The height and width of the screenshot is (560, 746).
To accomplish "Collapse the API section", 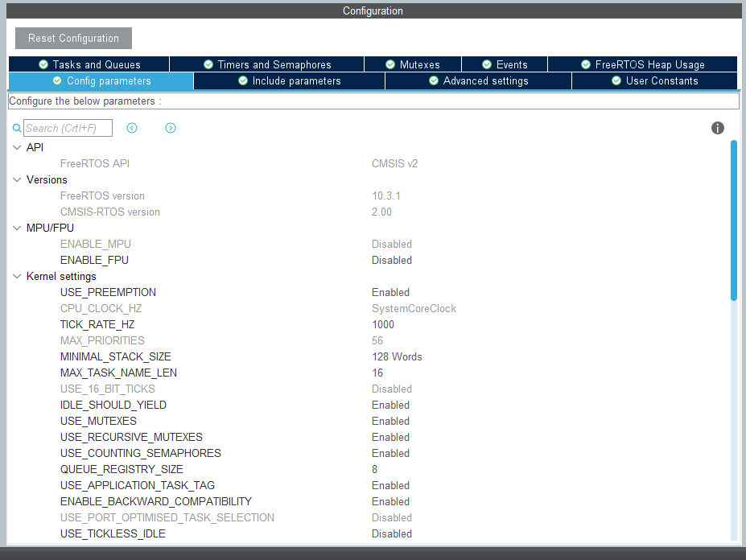I will [x=17, y=147].
